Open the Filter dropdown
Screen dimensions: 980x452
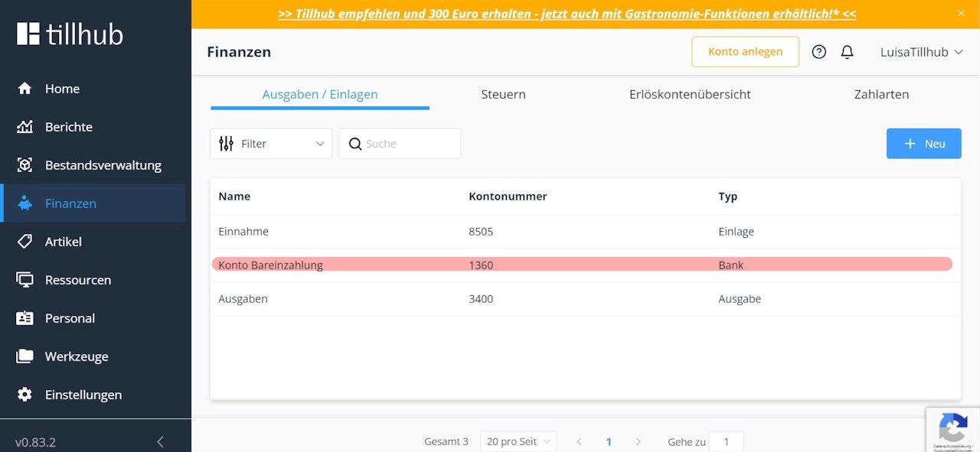tap(270, 143)
